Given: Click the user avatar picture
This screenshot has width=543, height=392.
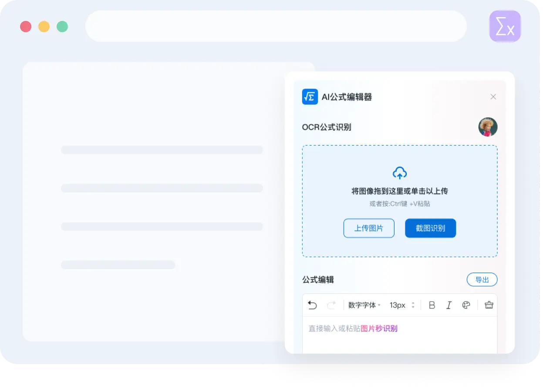Looking at the screenshot, I should (x=488, y=127).
